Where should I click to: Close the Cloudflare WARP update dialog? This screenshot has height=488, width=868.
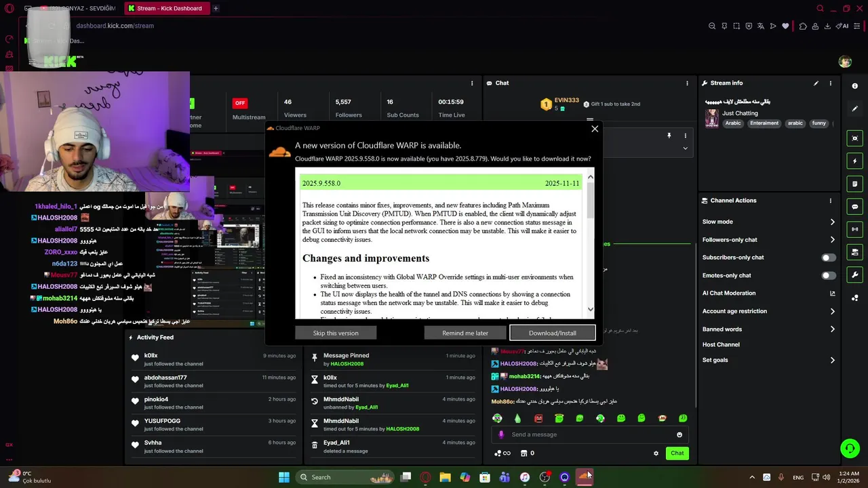(x=595, y=129)
